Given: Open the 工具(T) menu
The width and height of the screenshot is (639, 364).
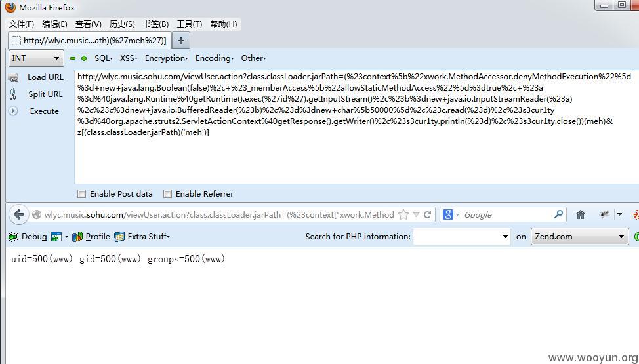Looking at the screenshot, I should click(x=189, y=24).
